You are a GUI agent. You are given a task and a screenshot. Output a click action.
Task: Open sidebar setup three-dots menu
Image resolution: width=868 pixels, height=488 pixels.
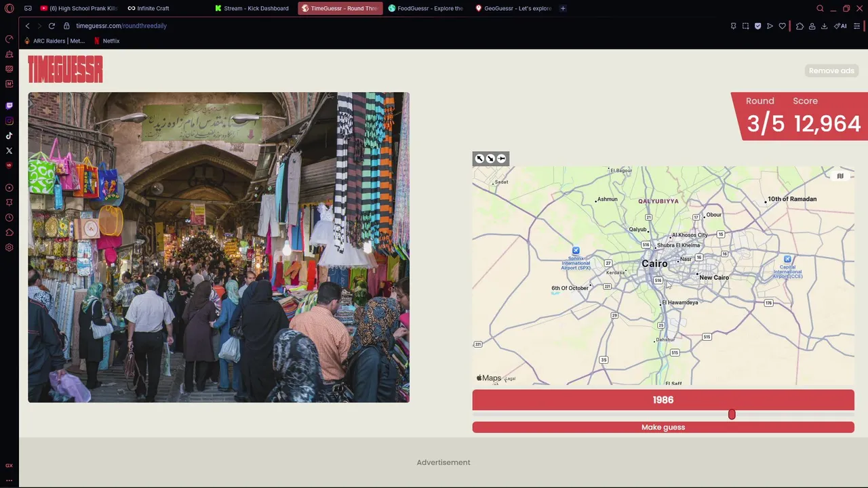[x=9, y=480]
